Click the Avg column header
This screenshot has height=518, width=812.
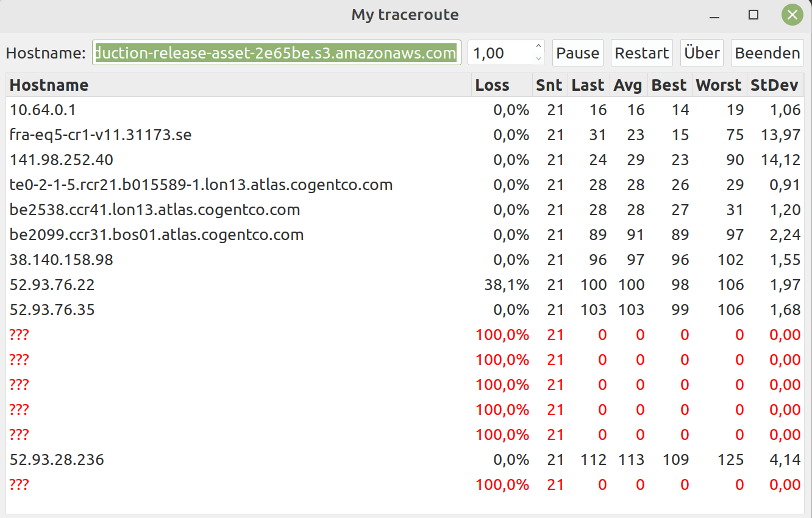click(628, 85)
